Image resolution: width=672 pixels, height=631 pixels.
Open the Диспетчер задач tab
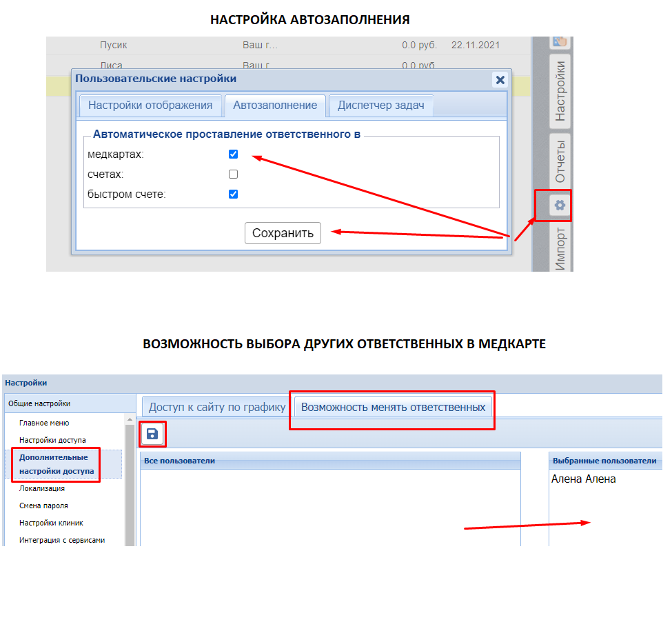tap(380, 106)
